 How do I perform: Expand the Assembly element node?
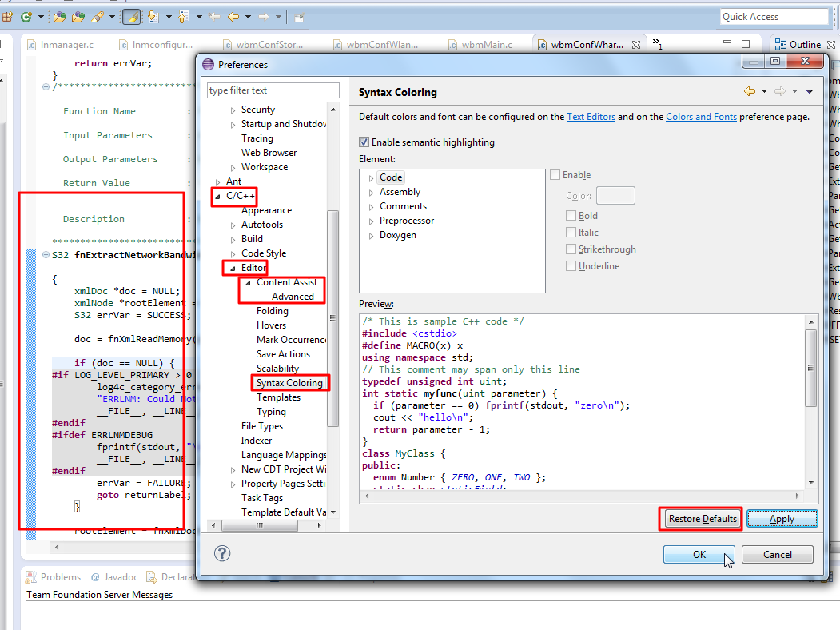click(x=371, y=193)
